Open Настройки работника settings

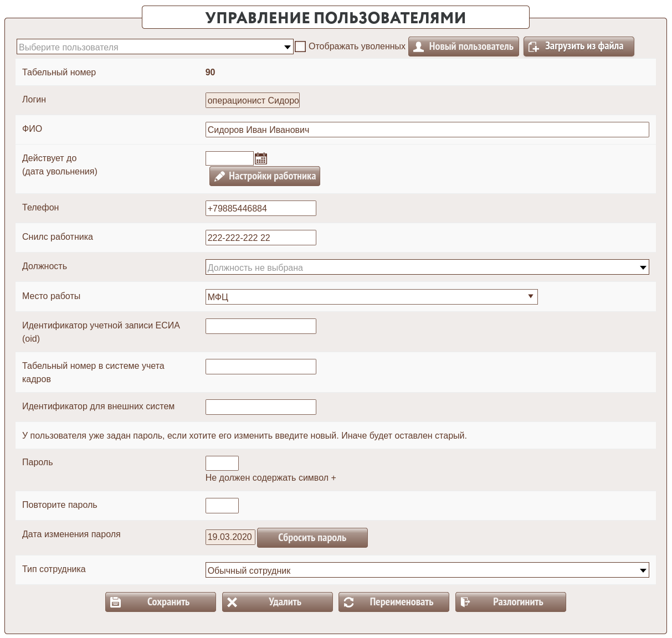coord(265,176)
